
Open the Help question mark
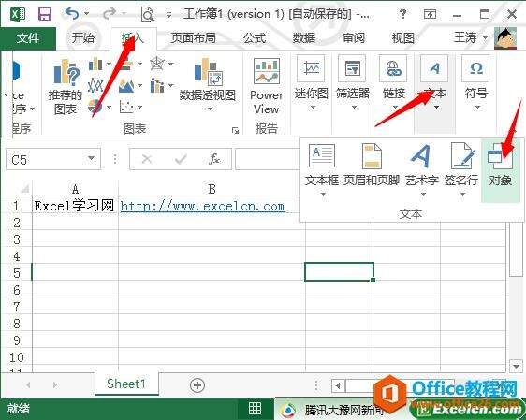pyautogui.click(x=402, y=14)
